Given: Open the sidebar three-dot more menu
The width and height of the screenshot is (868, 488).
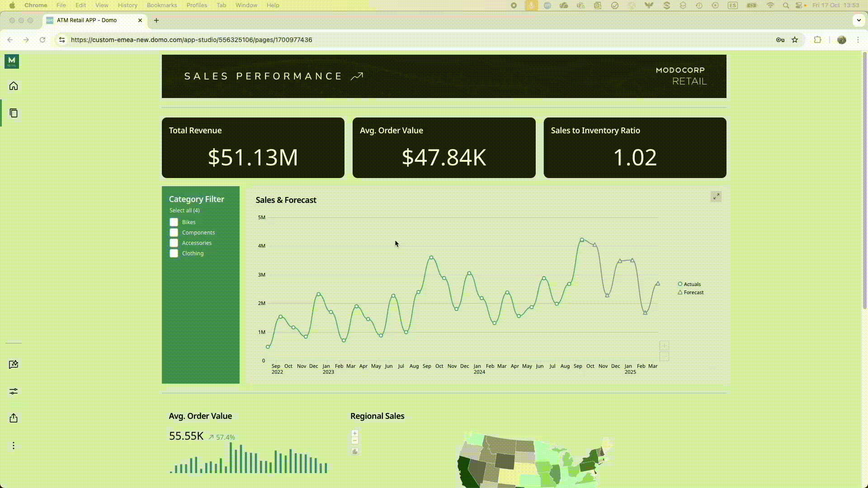Looking at the screenshot, I should click(14, 446).
